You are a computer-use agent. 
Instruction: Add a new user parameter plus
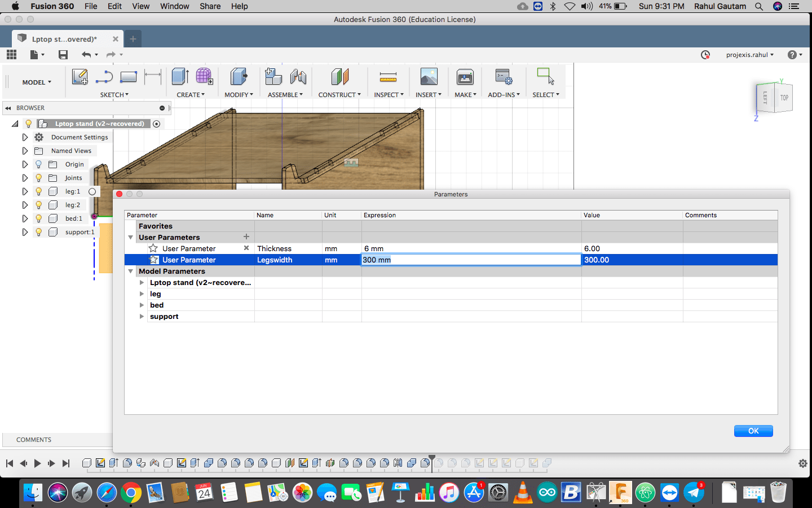click(x=246, y=237)
